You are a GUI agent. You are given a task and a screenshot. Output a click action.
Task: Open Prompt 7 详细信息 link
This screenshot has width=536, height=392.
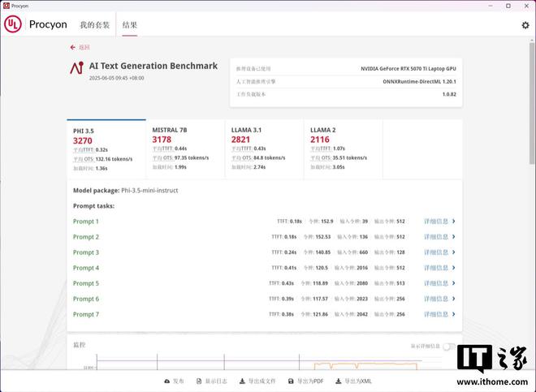(436, 314)
